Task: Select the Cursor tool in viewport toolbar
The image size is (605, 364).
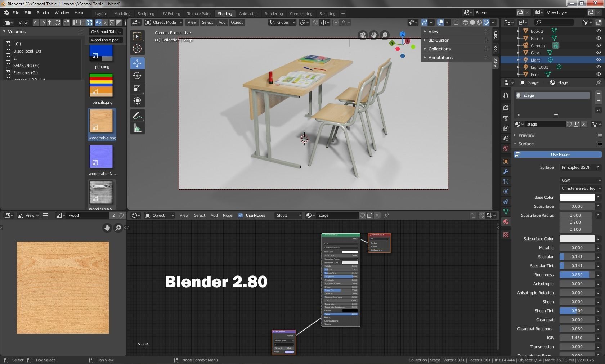Action: point(137,49)
